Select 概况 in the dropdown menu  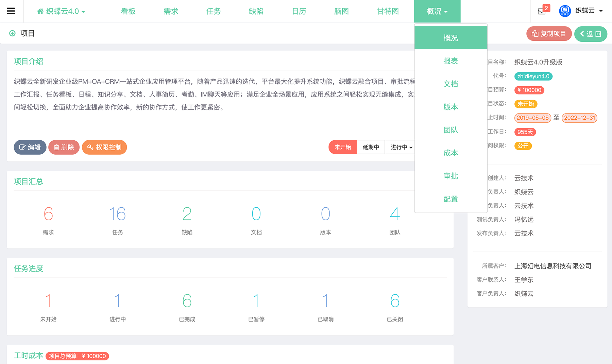451,38
